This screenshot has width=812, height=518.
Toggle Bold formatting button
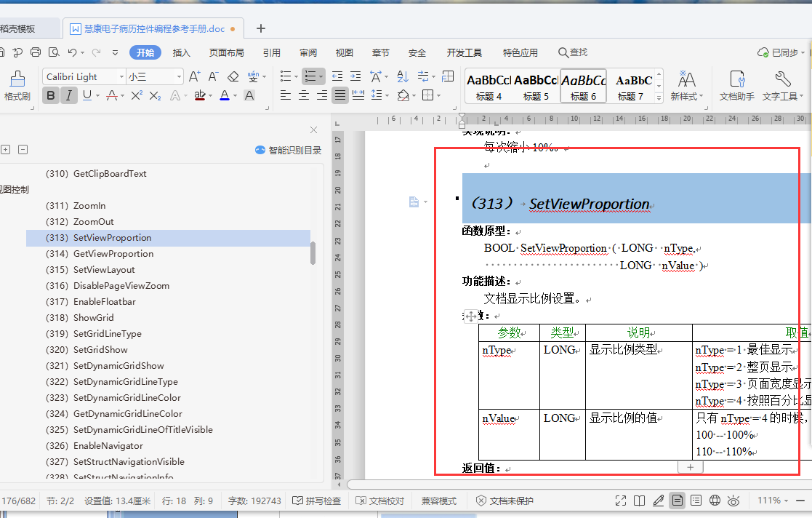[50, 95]
